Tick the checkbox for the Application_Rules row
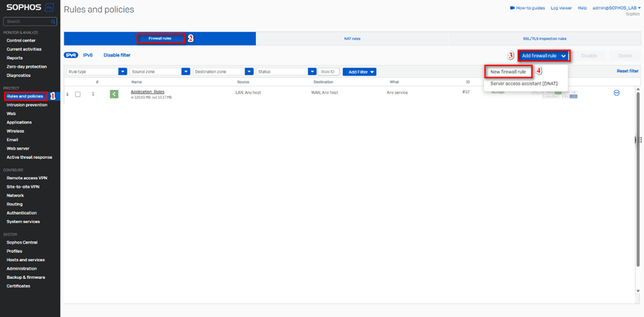 [78, 94]
